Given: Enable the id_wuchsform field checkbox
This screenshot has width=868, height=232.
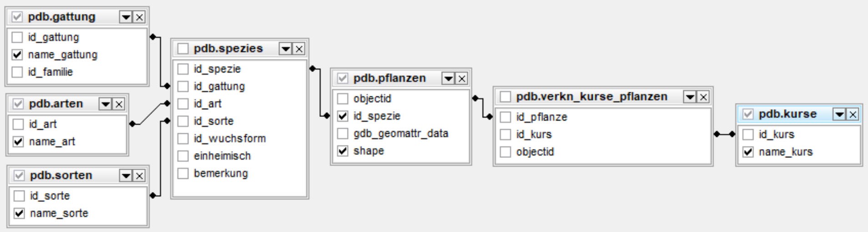Looking at the screenshot, I should click(x=183, y=139).
